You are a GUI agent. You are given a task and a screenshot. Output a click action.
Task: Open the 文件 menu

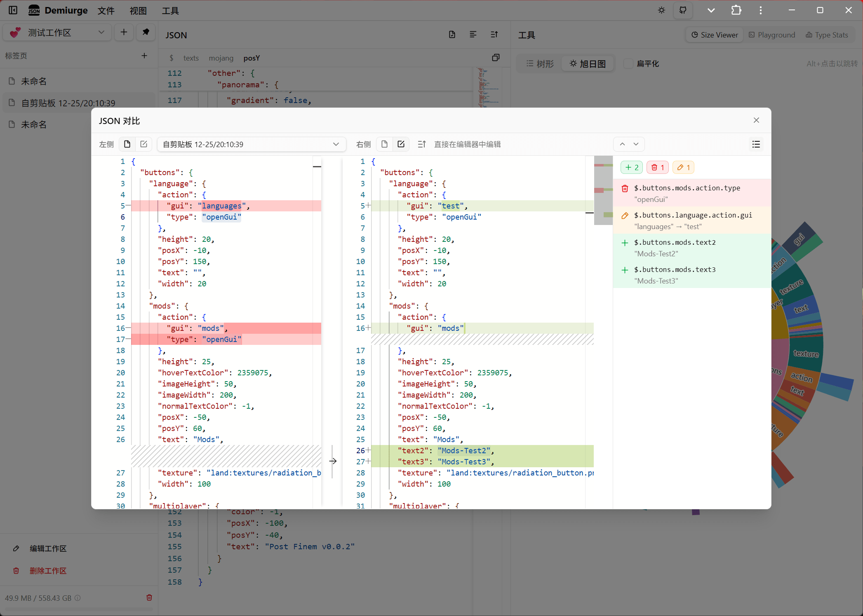click(x=106, y=11)
